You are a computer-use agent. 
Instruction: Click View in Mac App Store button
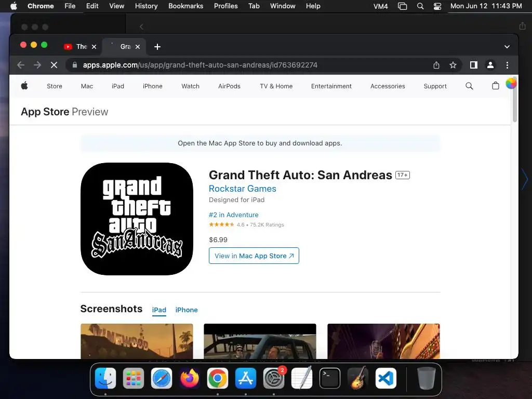coord(254,256)
